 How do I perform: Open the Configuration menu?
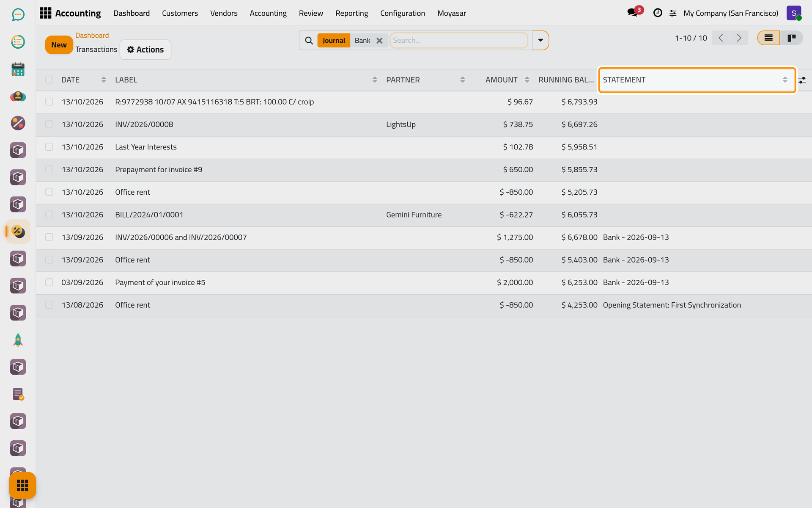[x=403, y=13]
